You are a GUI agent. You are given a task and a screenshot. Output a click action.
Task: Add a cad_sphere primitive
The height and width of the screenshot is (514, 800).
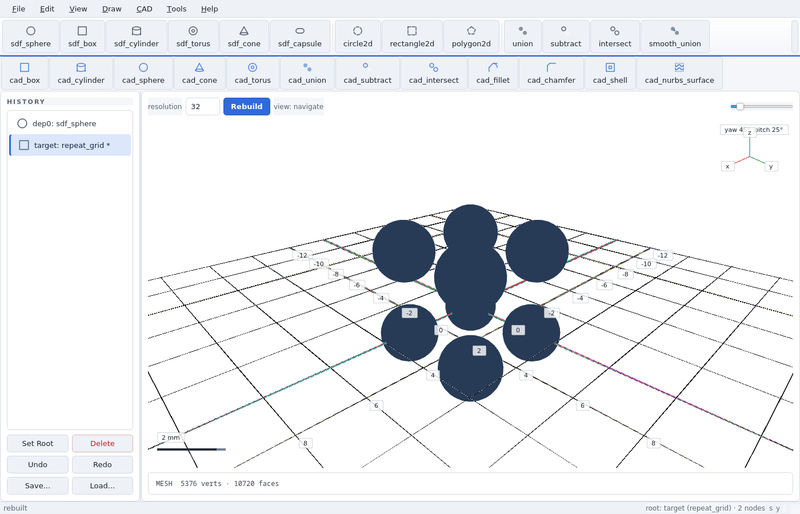point(143,74)
